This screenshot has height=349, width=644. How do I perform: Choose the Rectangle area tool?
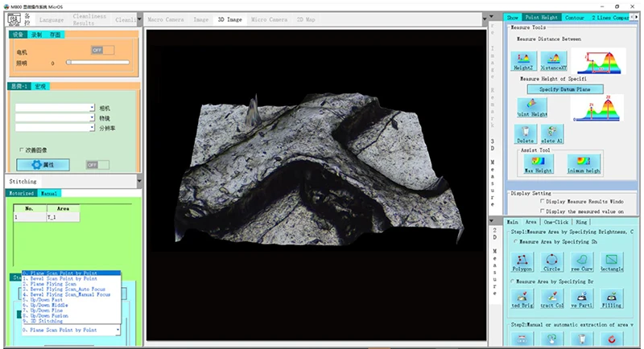[613, 261]
